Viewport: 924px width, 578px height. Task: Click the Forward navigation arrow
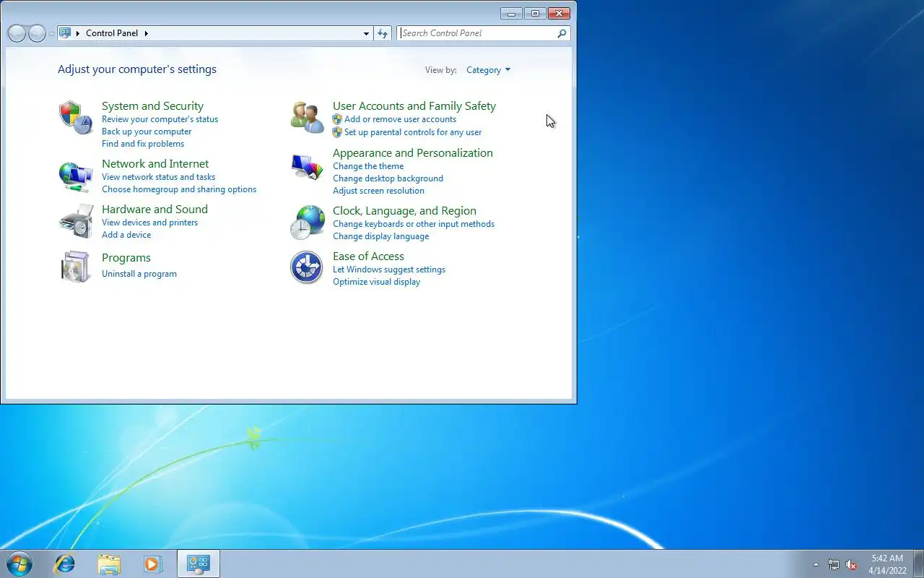click(37, 33)
